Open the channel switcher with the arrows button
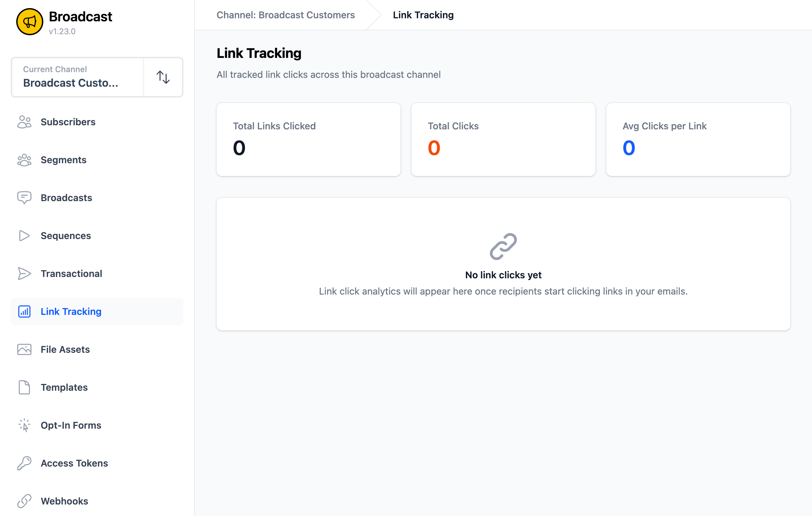This screenshot has height=516, width=812. (x=163, y=77)
